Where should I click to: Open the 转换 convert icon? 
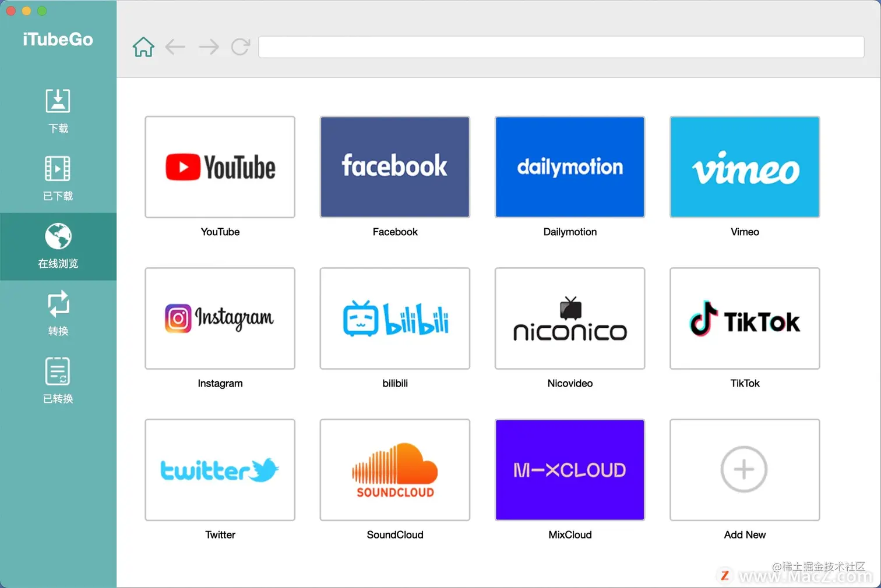58,303
